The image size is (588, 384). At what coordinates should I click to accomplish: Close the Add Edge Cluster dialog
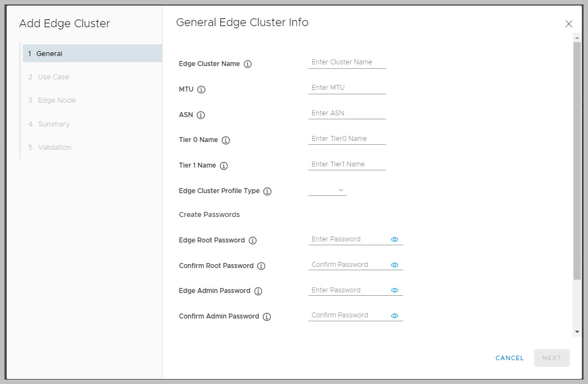tap(569, 24)
